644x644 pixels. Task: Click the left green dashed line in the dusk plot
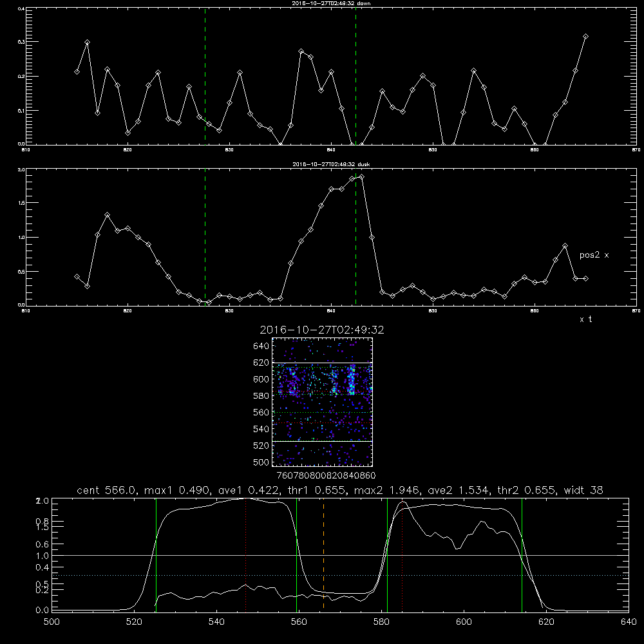tap(205, 238)
